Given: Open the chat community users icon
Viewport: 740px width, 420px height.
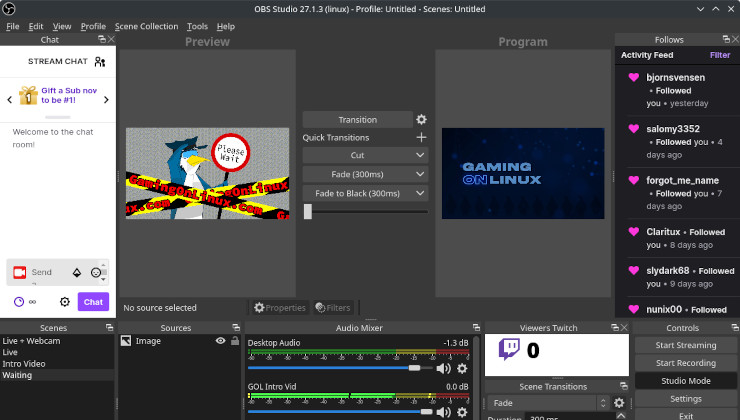Looking at the screenshot, I should coord(100,61).
